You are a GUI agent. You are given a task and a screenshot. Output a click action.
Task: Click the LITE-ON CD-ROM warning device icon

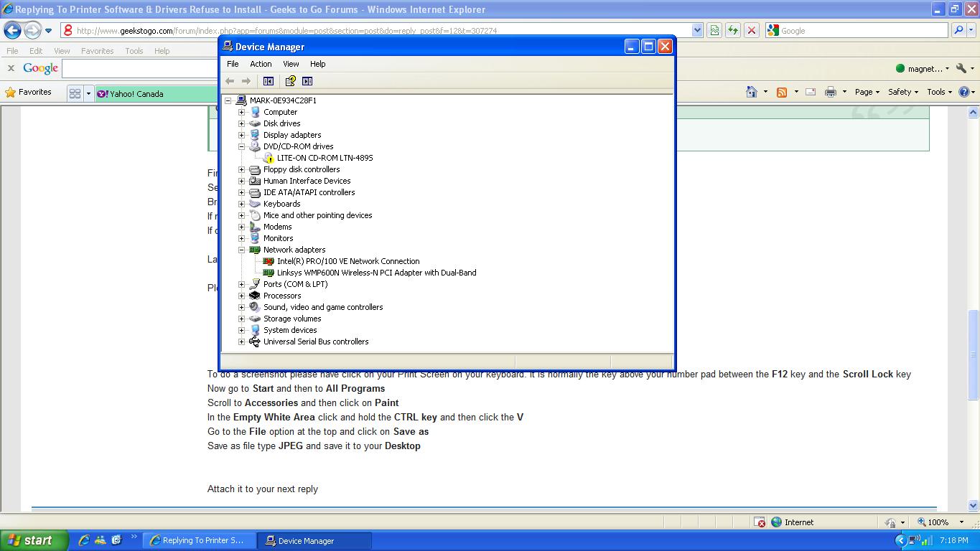[x=269, y=158]
